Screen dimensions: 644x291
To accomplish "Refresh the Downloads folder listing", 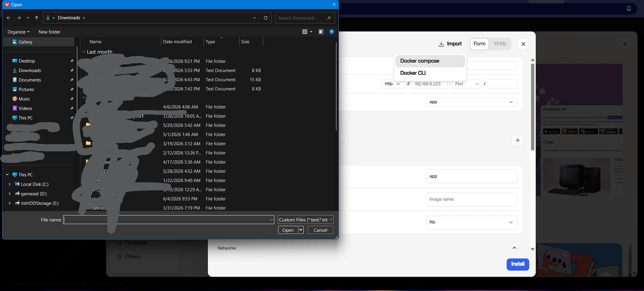I will [x=265, y=18].
